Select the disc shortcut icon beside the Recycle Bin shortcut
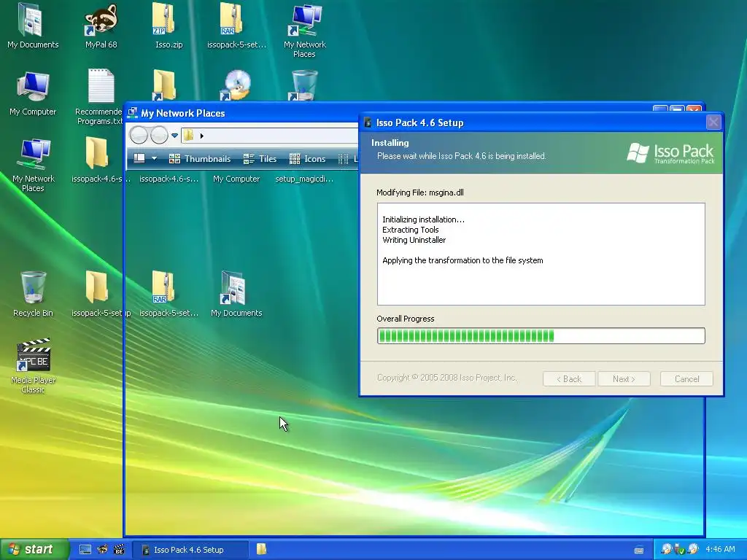 pos(236,85)
